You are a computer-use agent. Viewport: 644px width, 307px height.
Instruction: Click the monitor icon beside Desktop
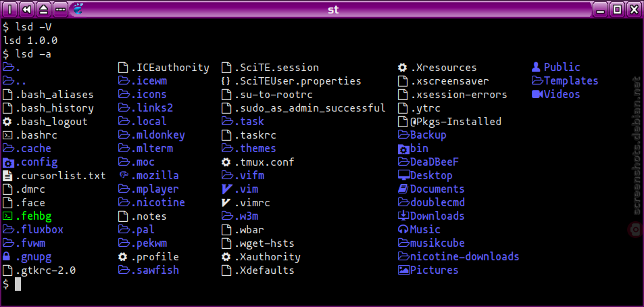coord(403,175)
